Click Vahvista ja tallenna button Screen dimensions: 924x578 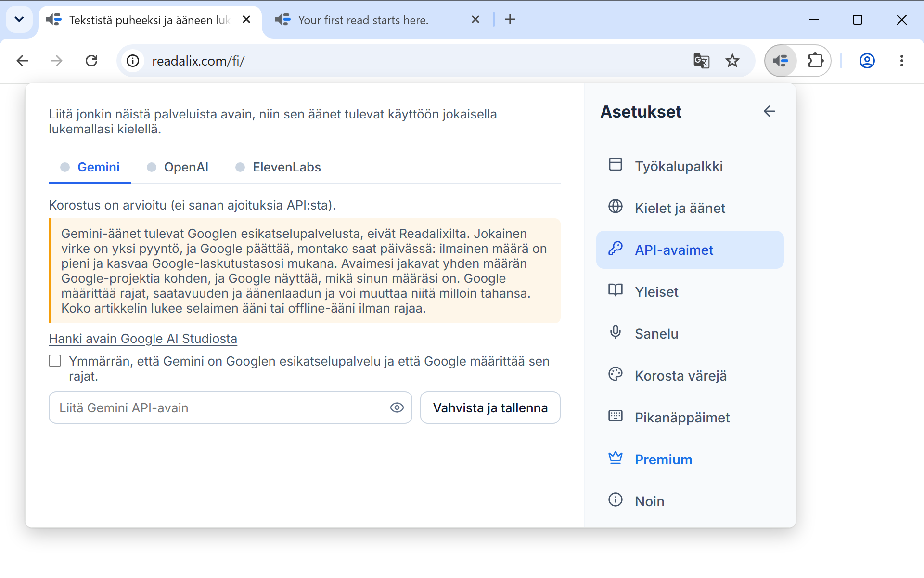[x=490, y=407]
